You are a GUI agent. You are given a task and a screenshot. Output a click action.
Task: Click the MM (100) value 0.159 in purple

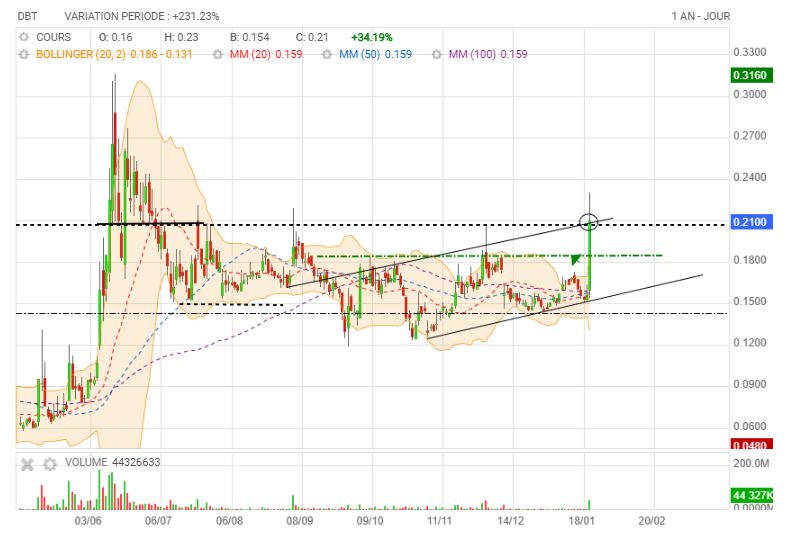[514, 54]
